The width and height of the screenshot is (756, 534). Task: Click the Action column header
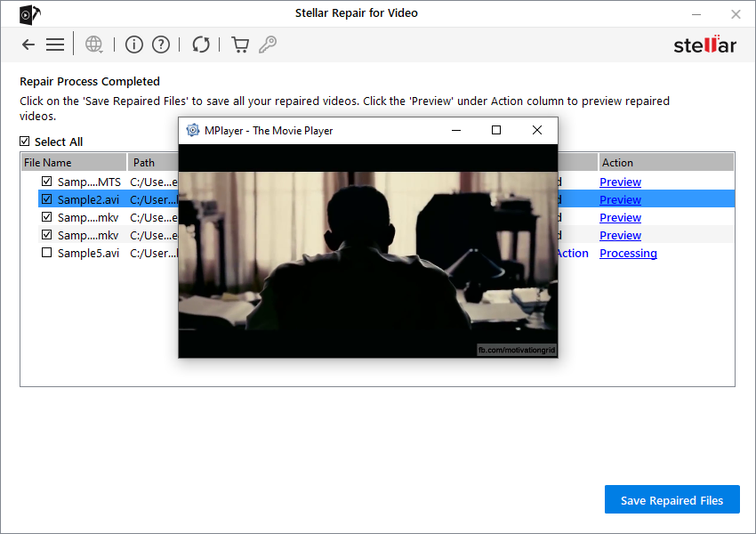[x=666, y=163]
